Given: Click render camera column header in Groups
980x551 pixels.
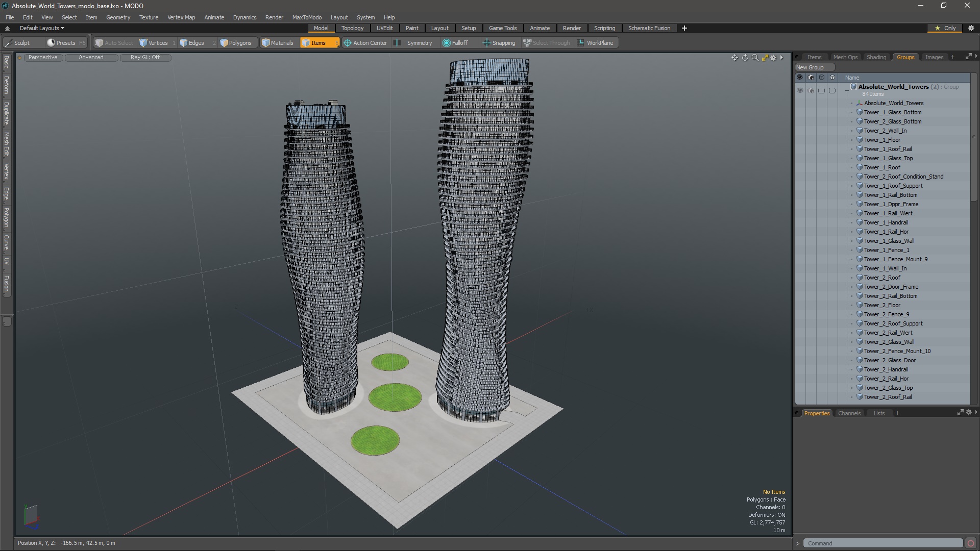Looking at the screenshot, I should [x=811, y=78].
